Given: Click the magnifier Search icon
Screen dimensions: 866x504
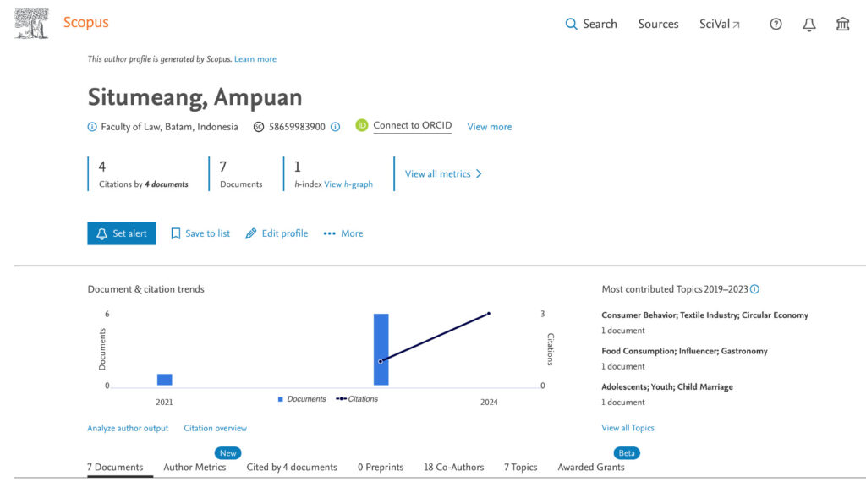Looking at the screenshot, I should [571, 25].
